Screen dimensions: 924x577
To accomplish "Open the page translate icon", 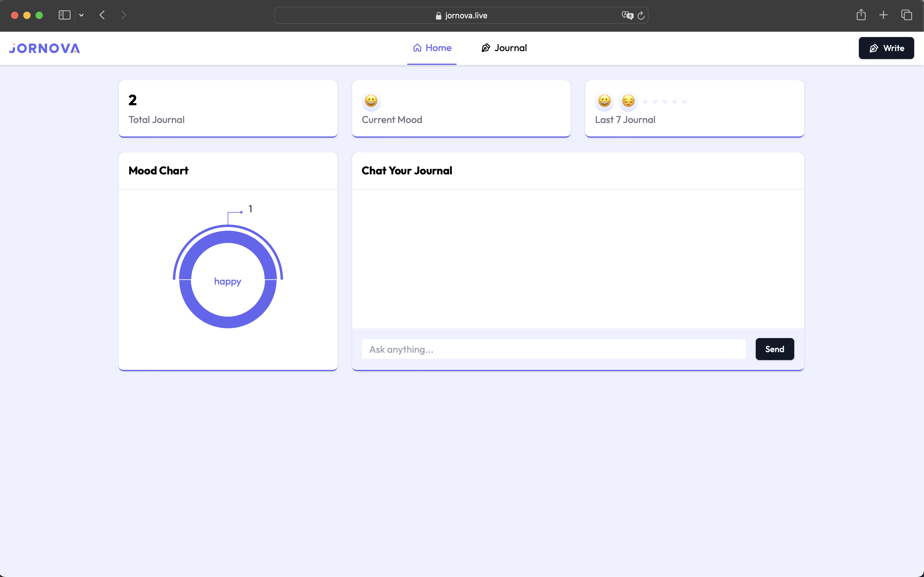I will click(x=627, y=15).
